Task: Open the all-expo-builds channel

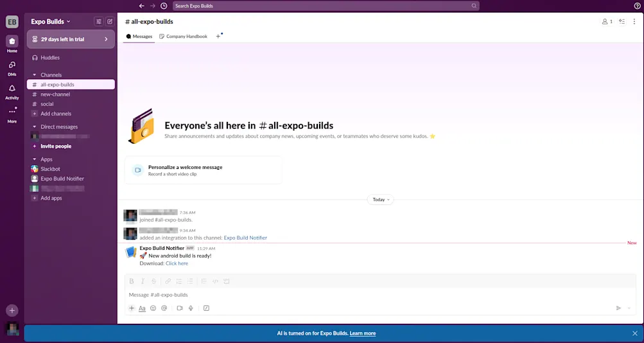Action: pyautogui.click(x=71, y=85)
